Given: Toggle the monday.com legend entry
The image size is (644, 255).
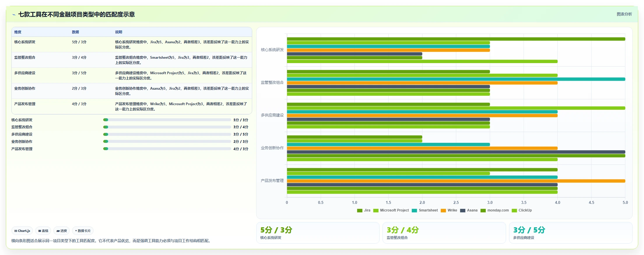Looking at the screenshot, I should click(495, 210).
